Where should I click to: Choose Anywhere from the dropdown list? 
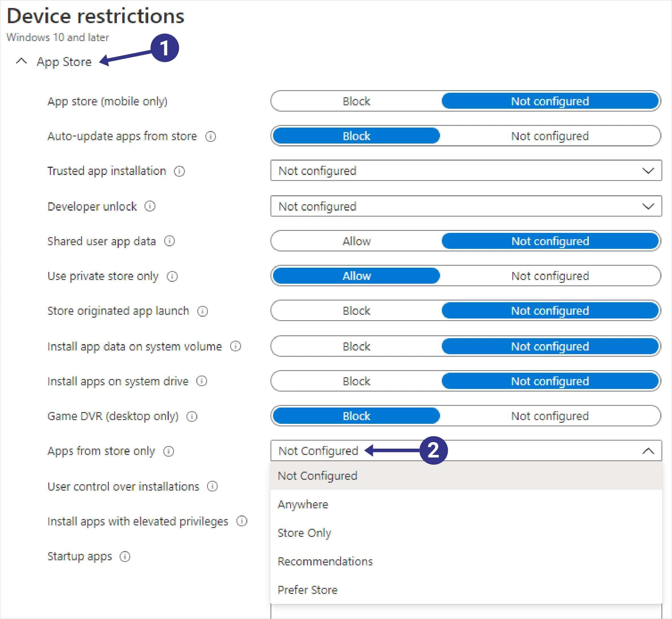(466, 504)
